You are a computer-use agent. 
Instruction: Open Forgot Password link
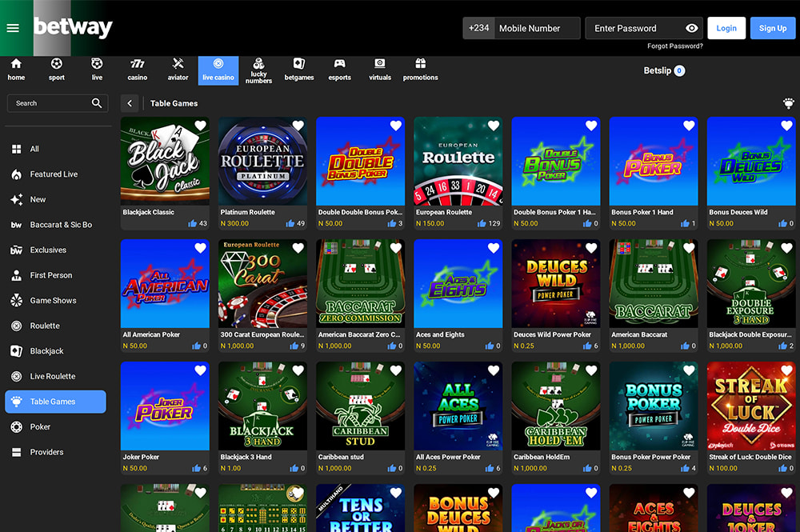coord(674,46)
